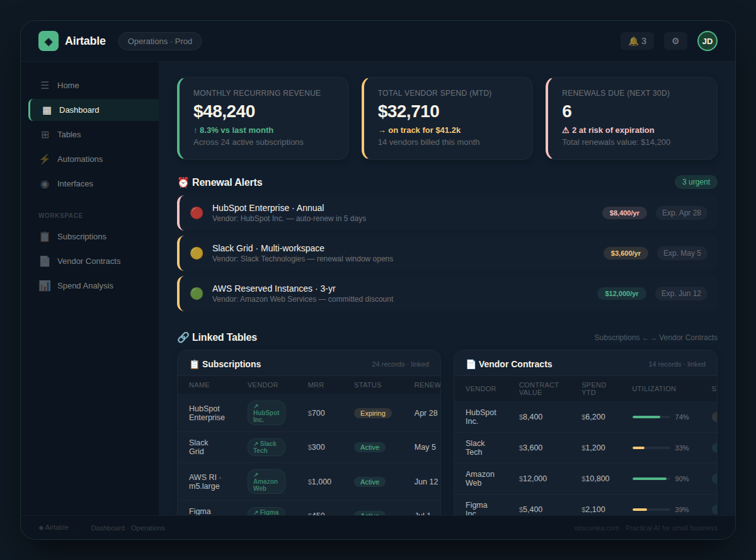
Task: Open the Slack Tech linked vendor chip
Action: click(x=266, y=447)
